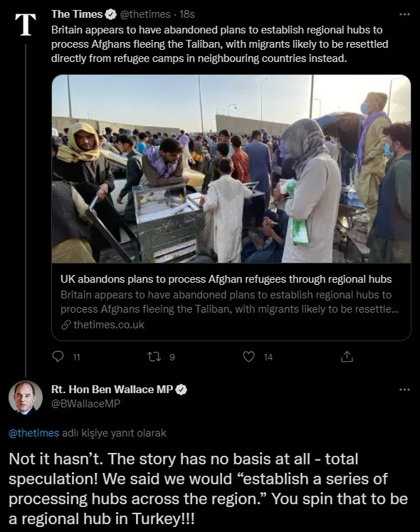Open more options on The Times tweet
Image resolution: width=420 pixels, height=532 pixels.
[x=404, y=14]
